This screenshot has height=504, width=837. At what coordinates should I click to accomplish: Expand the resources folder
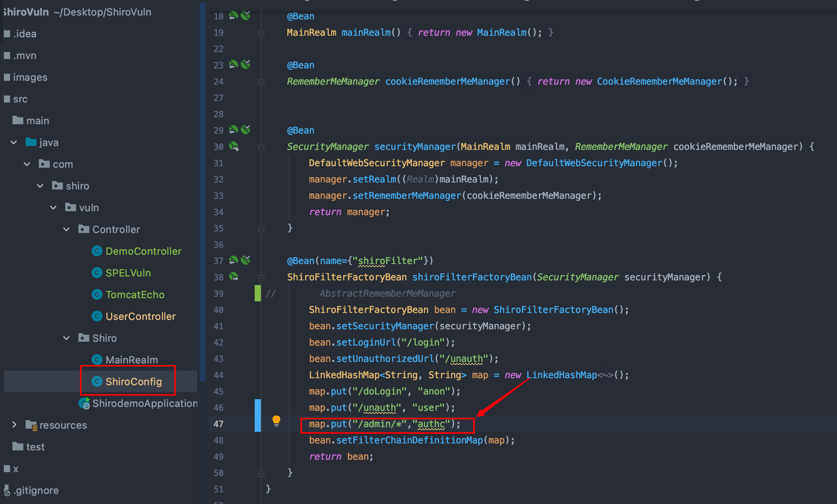click(x=14, y=425)
